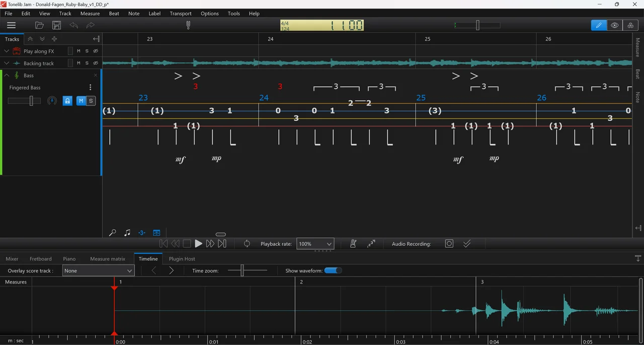Click the undo arrow icon
This screenshot has height=345, width=644.
pos(74,25)
